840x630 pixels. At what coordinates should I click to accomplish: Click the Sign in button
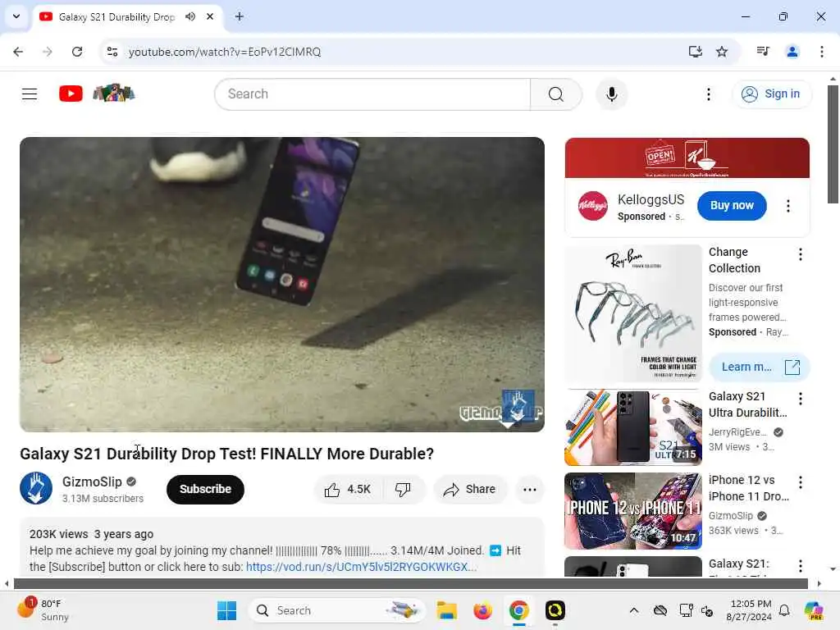point(771,94)
